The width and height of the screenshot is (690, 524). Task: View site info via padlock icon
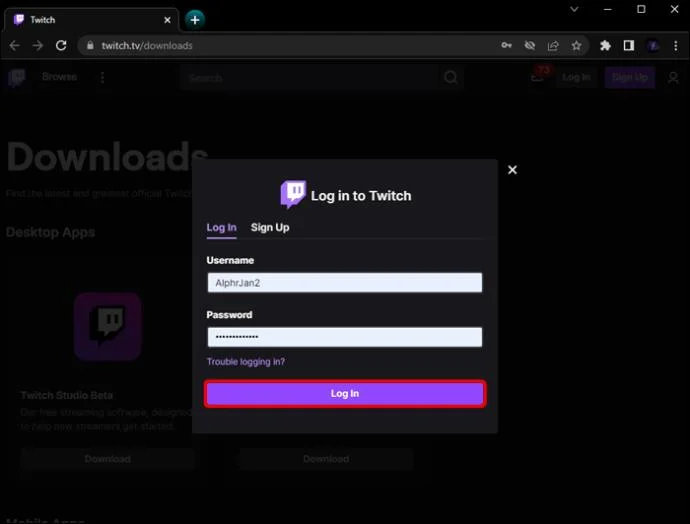(90, 45)
